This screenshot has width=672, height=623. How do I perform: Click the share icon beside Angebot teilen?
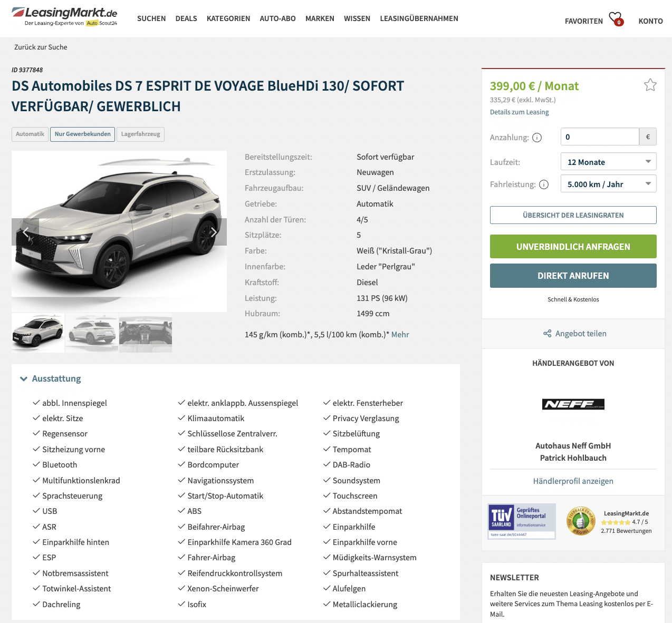[x=548, y=334]
